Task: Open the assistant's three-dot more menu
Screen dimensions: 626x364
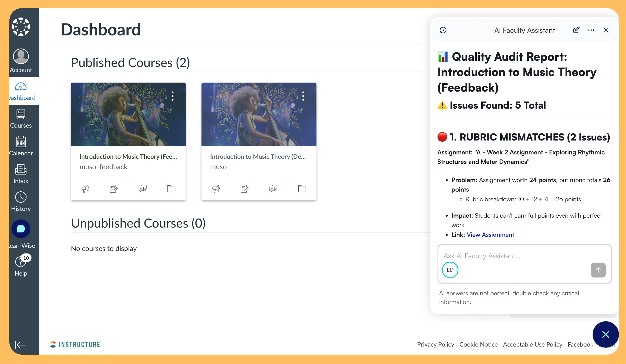Action: click(x=591, y=30)
